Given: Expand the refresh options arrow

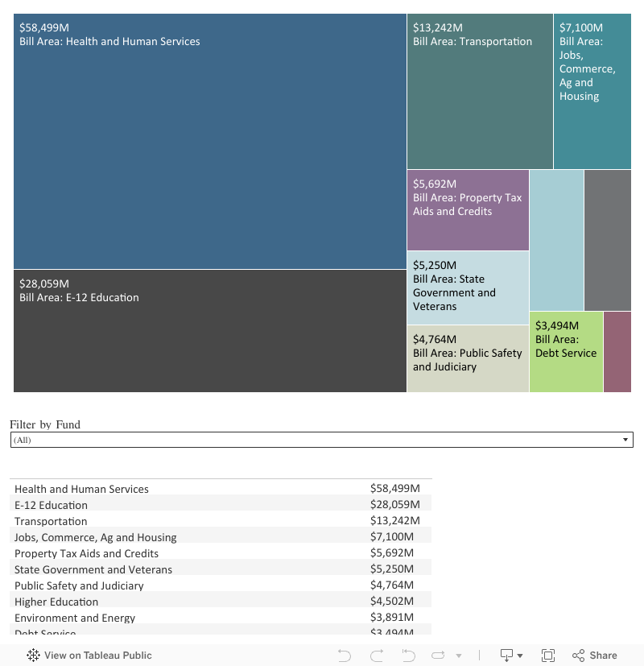Looking at the screenshot, I should pyautogui.click(x=459, y=656).
